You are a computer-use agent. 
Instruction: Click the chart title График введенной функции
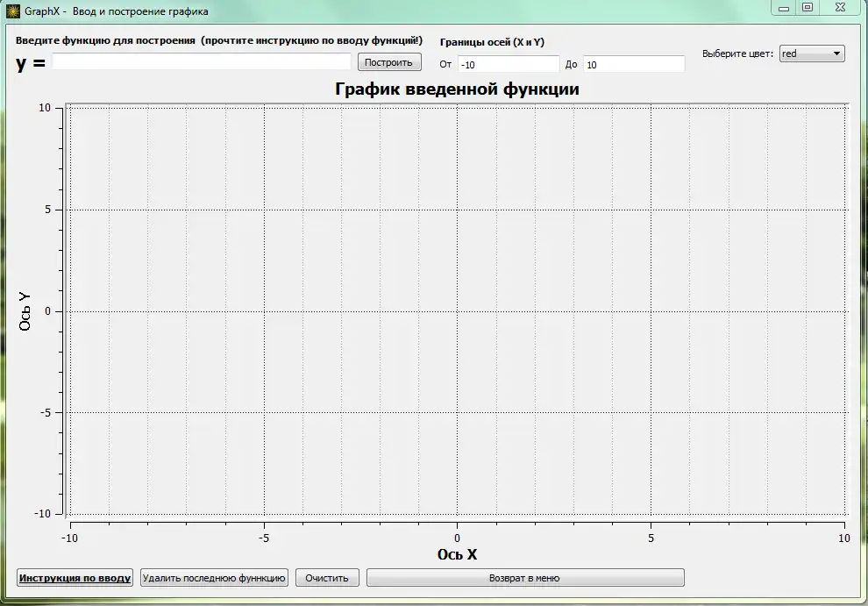tap(458, 89)
